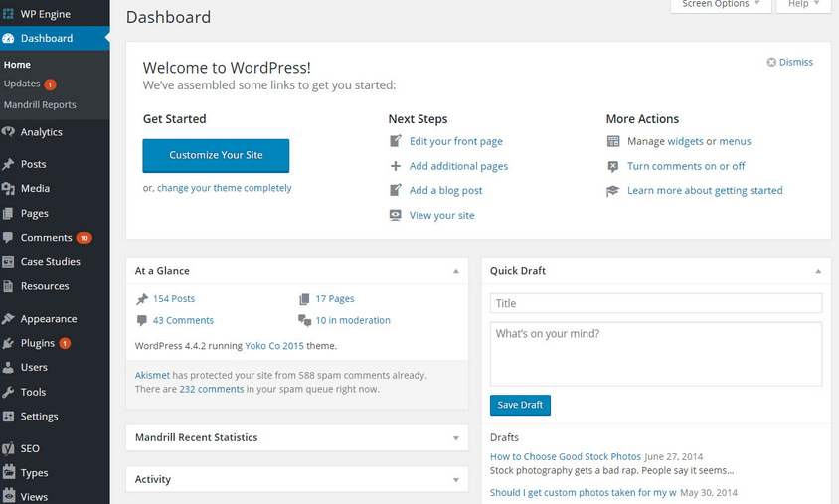Click the red Plugins update count badge
The height and width of the screenshot is (504, 839).
pyautogui.click(x=65, y=344)
